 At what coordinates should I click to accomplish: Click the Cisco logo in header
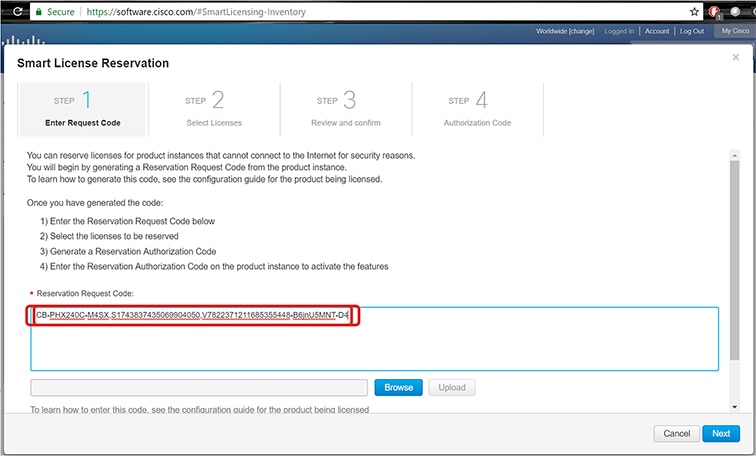[x=24, y=40]
